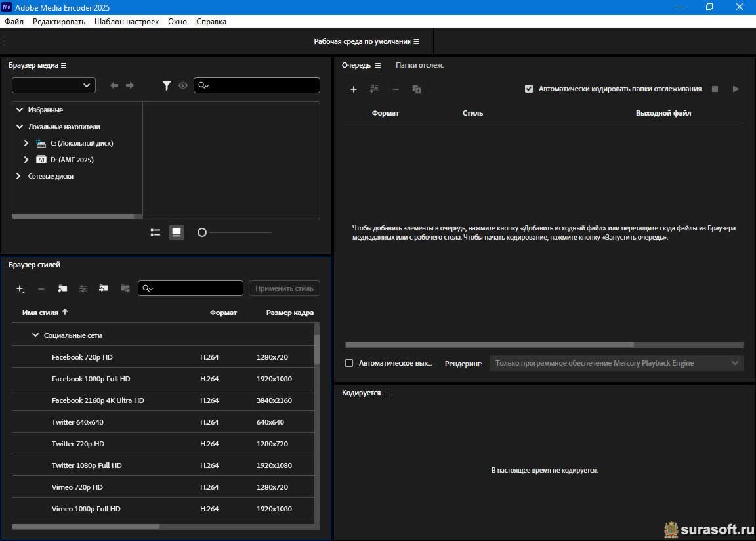The image size is (756, 541).
Task: Switch to the Папки отслеж. tab
Action: click(x=419, y=65)
